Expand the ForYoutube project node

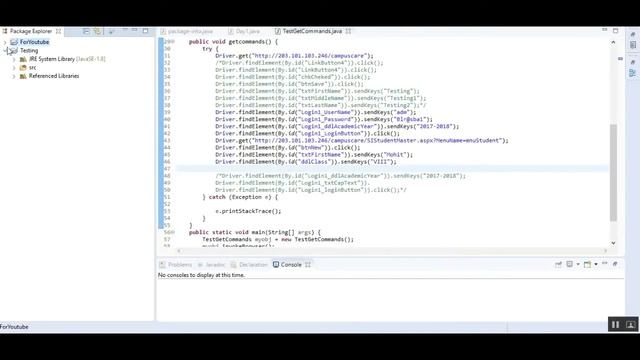tap(5, 42)
